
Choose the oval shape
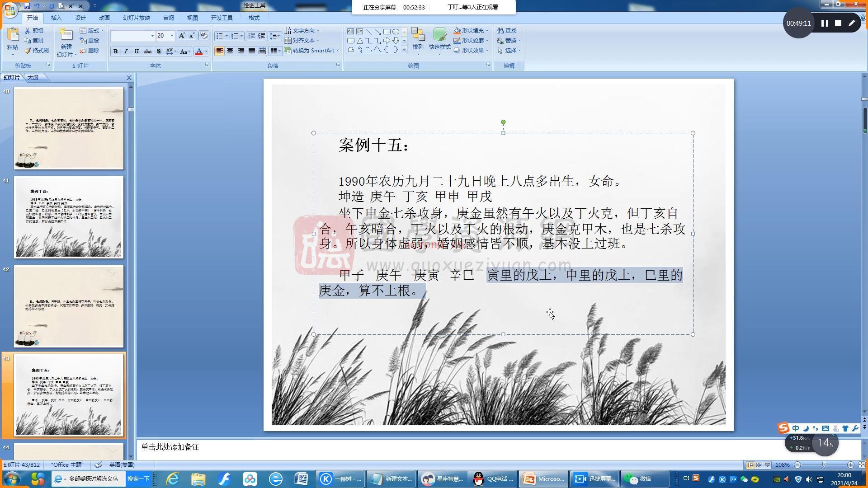click(x=396, y=31)
